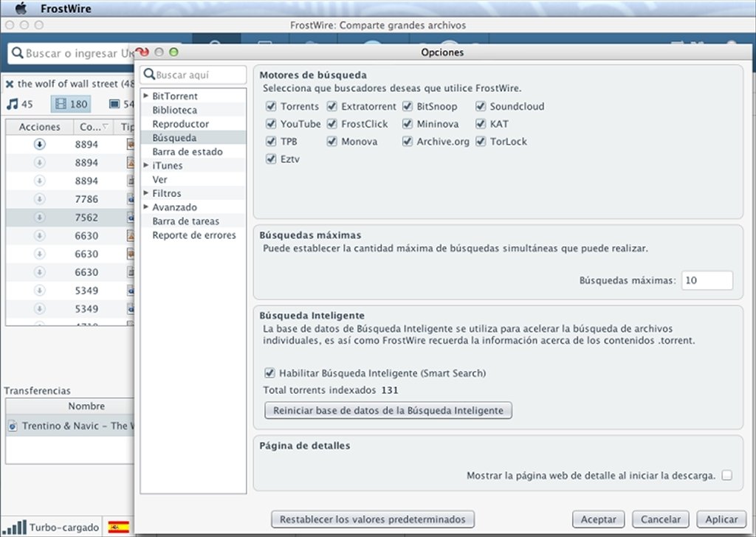Image resolution: width=756 pixels, height=537 pixels.
Task: Open the Barra de tareas options
Action: [193, 221]
